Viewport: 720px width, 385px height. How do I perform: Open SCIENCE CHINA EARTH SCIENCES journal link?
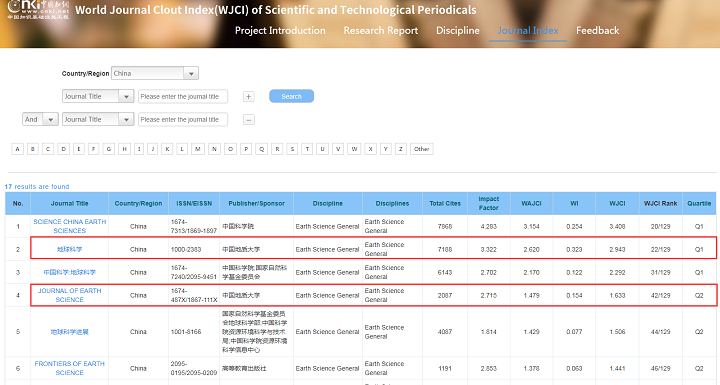(x=70, y=226)
